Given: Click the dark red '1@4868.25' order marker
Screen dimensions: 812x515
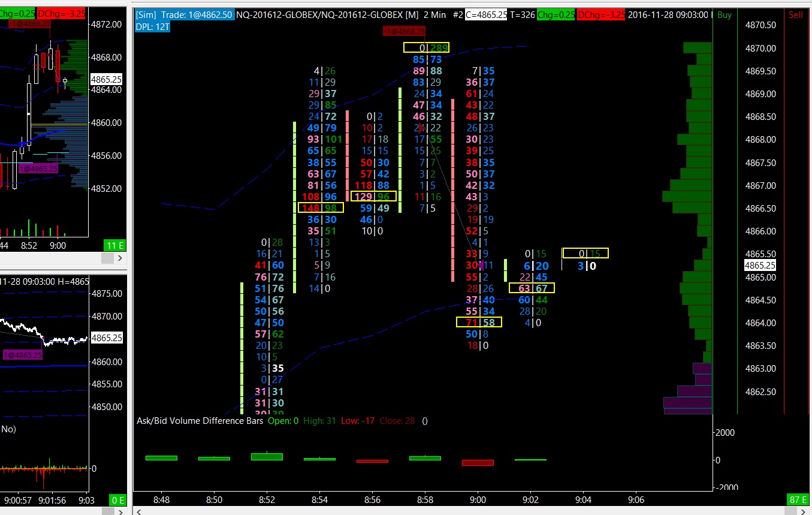Looking at the screenshot, I should pyautogui.click(x=404, y=31).
